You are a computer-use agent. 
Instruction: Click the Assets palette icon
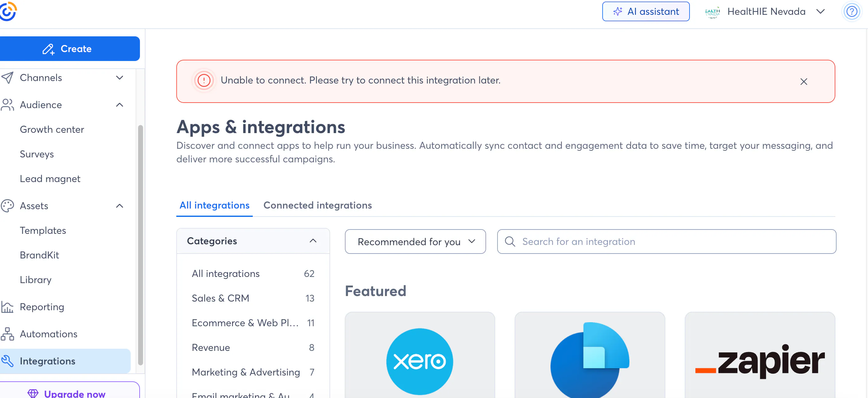click(x=7, y=206)
